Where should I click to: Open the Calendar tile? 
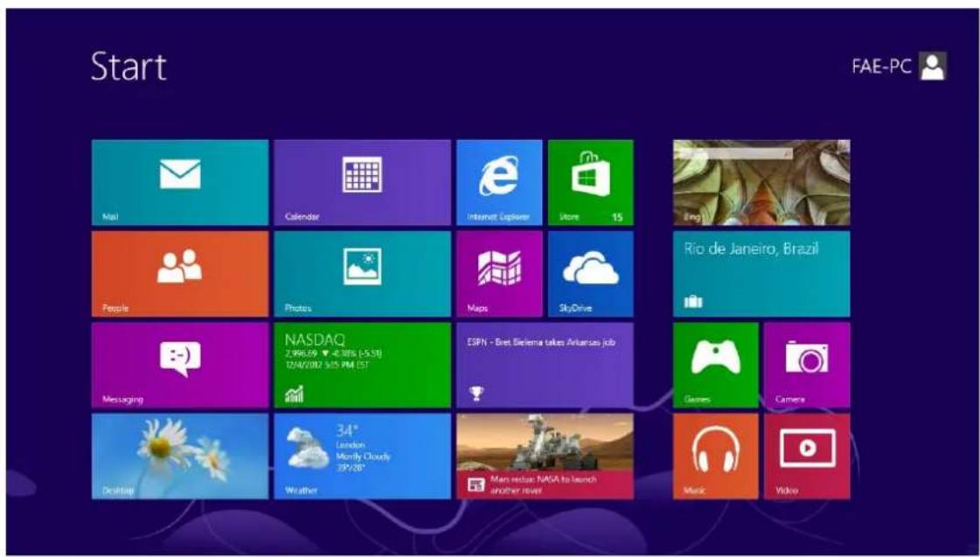point(363,183)
